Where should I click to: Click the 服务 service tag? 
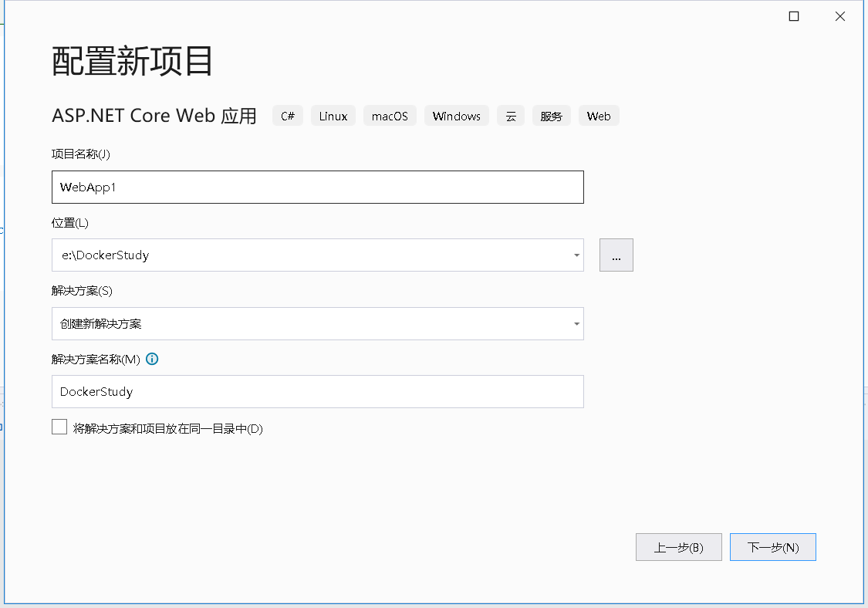tap(551, 116)
